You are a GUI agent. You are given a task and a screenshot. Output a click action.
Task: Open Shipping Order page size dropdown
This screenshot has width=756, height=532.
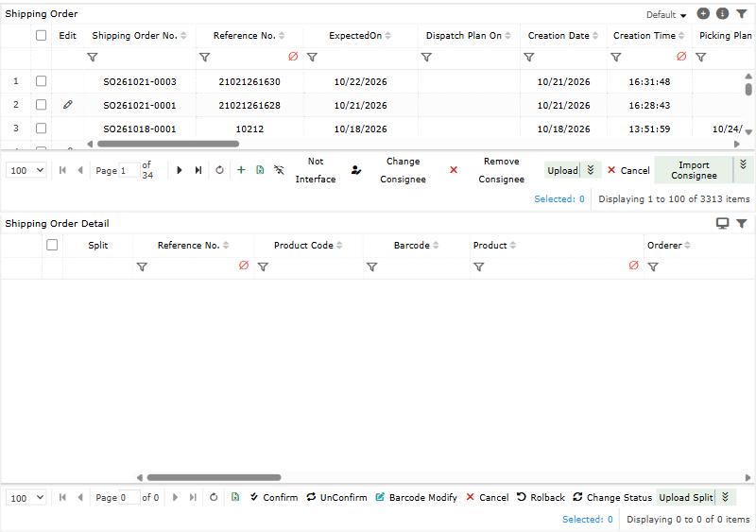[26, 170]
